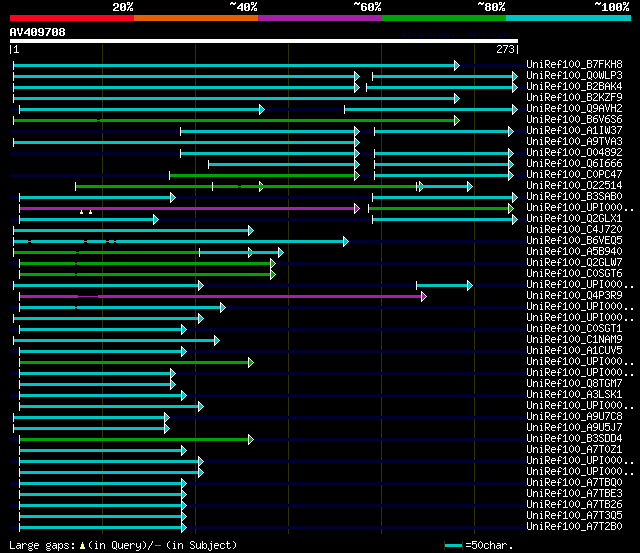This screenshot has height=553, width=640.
Task: Click the cyan alignment bar for B7FKH8
Action: click(236, 65)
